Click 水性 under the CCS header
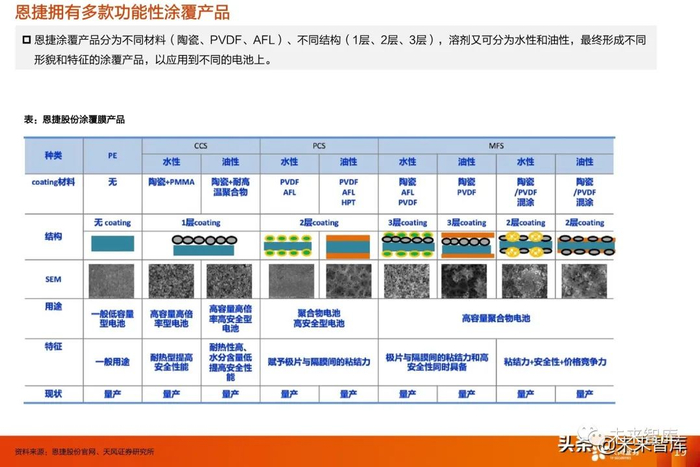 click(171, 162)
